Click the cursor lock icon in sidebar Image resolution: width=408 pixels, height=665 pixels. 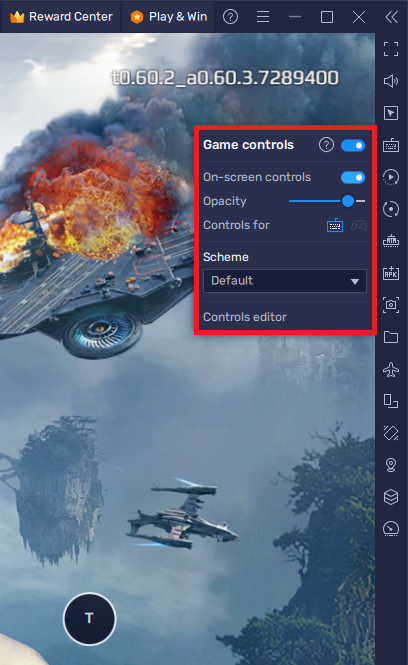click(x=391, y=113)
